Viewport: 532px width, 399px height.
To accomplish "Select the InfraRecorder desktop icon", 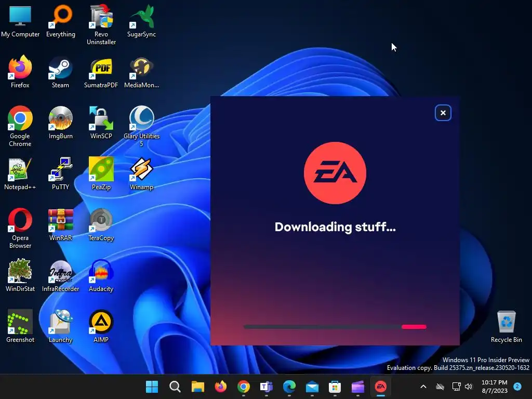I will [x=60, y=275].
